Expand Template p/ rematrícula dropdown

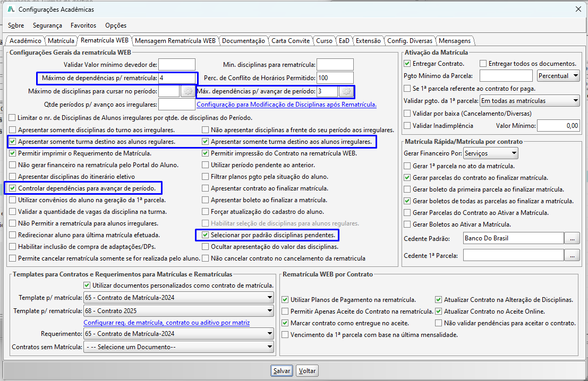tap(179, 310)
